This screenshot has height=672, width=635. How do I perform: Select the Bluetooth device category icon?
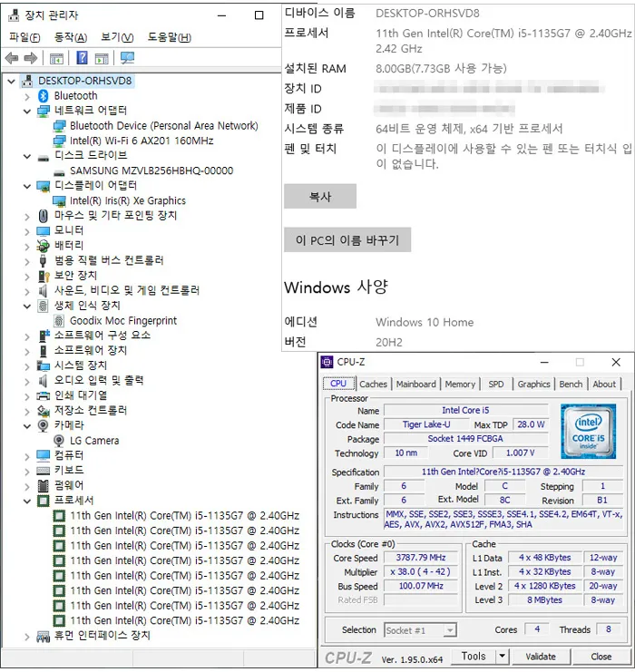tap(44, 95)
